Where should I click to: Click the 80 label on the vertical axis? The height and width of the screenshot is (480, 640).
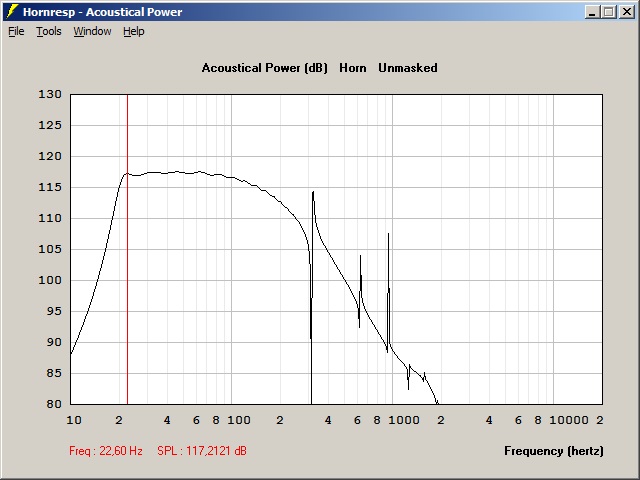click(54, 404)
